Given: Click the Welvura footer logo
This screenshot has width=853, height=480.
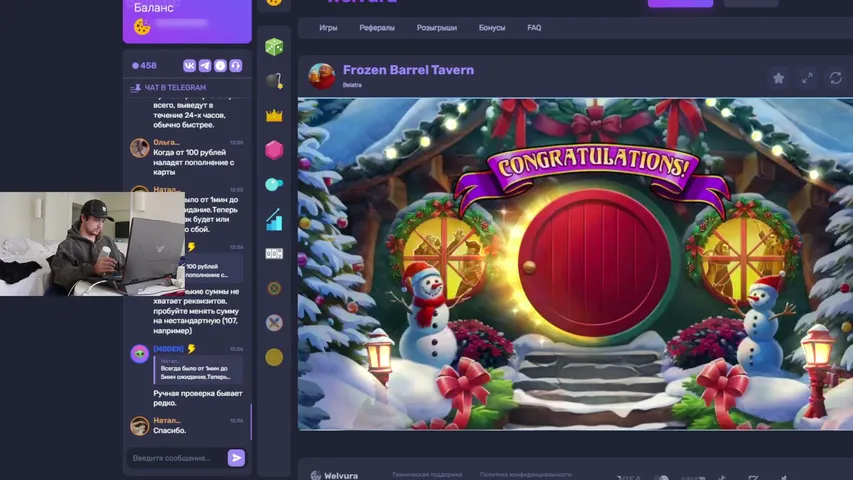Looking at the screenshot, I should 334,475.
